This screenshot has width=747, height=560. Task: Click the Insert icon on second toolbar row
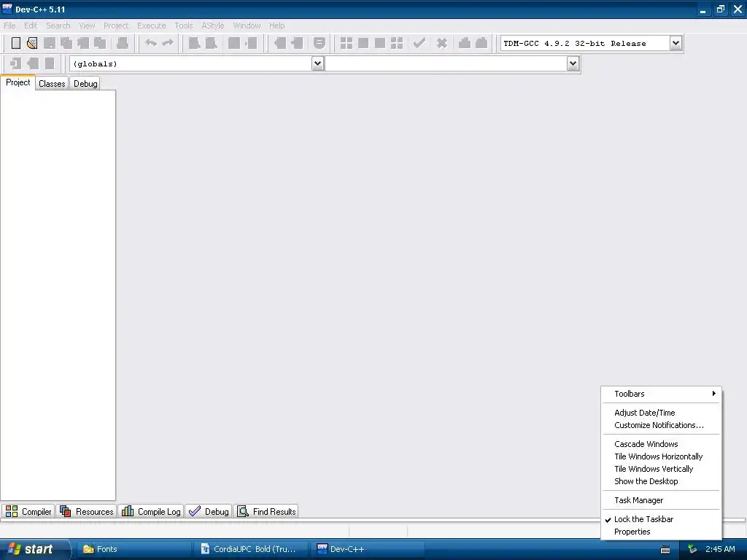coord(16,63)
